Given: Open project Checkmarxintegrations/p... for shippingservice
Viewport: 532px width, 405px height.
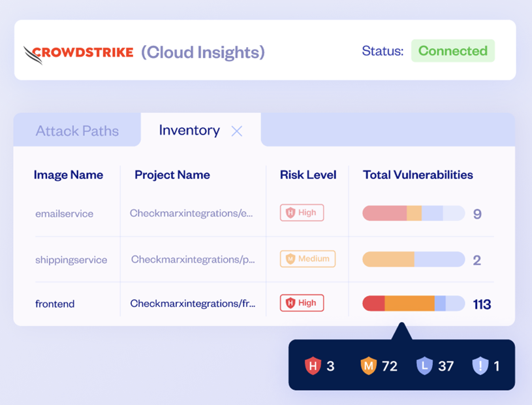Looking at the screenshot, I should click(x=193, y=259).
